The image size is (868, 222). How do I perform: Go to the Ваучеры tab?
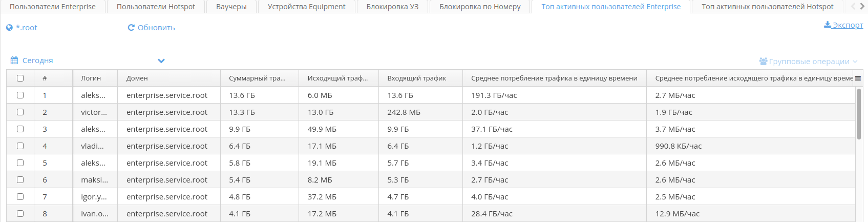click(231, 7)
